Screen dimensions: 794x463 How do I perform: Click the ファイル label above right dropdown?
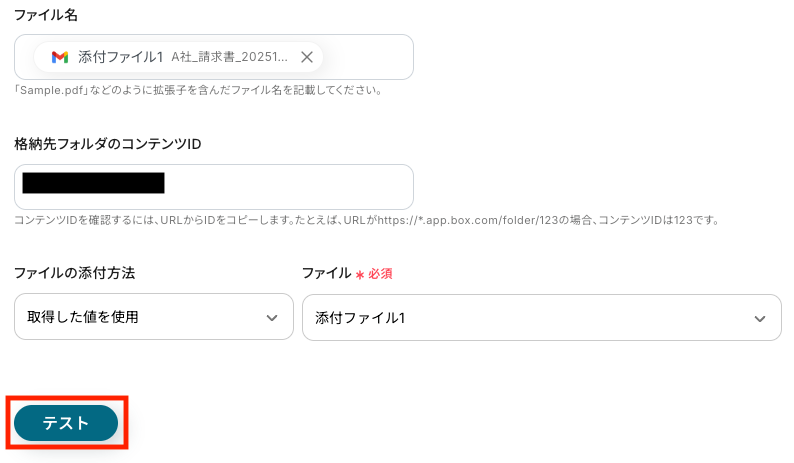point(326,273)
